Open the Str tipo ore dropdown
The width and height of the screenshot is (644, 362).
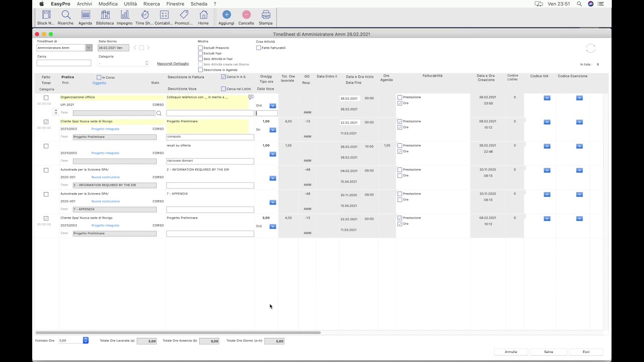point(273,130)
